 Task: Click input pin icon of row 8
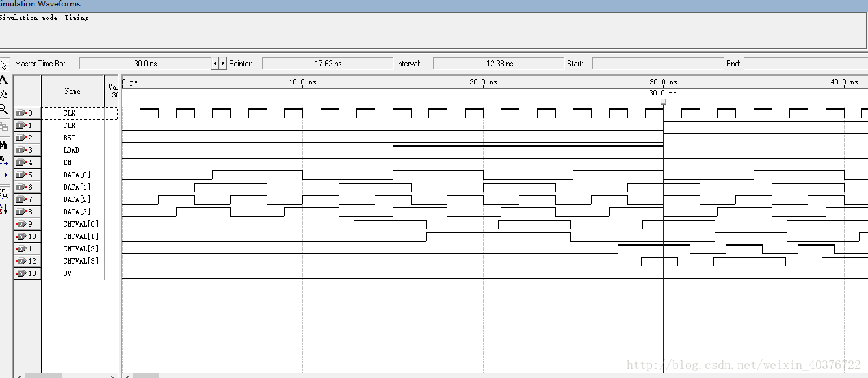(x=21, y=212)
